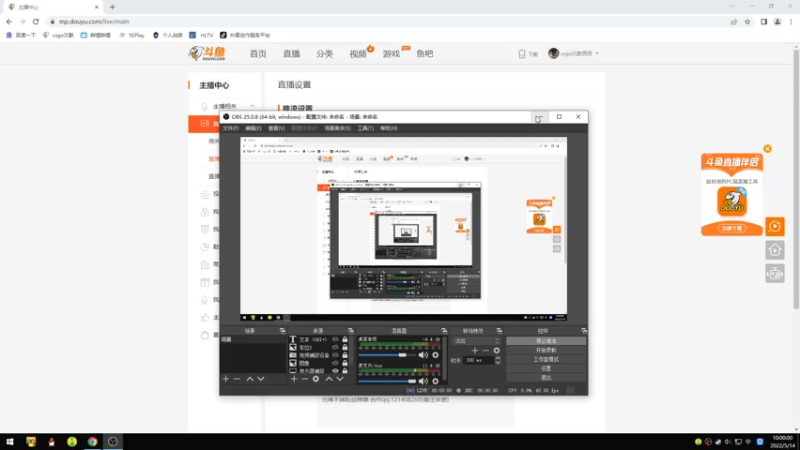
Task: Pop out the Audio Mixer dock panel
Action: [444, 331]
